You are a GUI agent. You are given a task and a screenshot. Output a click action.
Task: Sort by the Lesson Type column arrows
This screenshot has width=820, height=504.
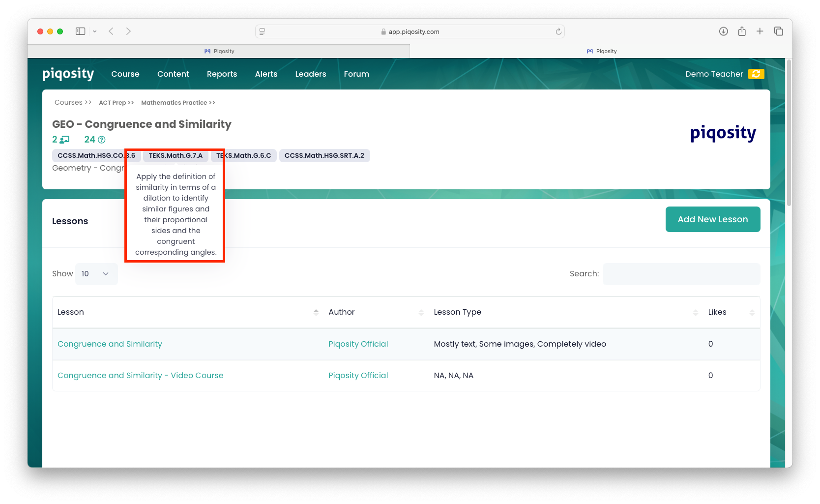(696, 312)
